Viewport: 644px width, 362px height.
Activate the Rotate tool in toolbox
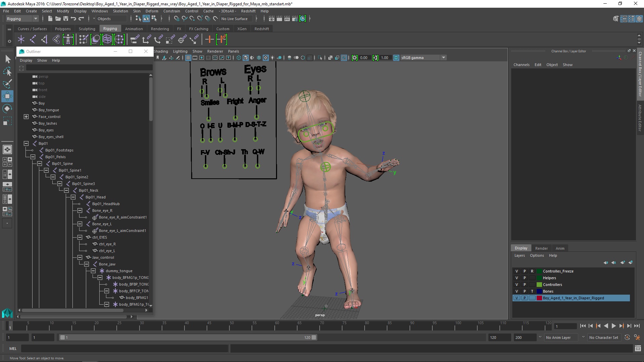coord(7,109)
